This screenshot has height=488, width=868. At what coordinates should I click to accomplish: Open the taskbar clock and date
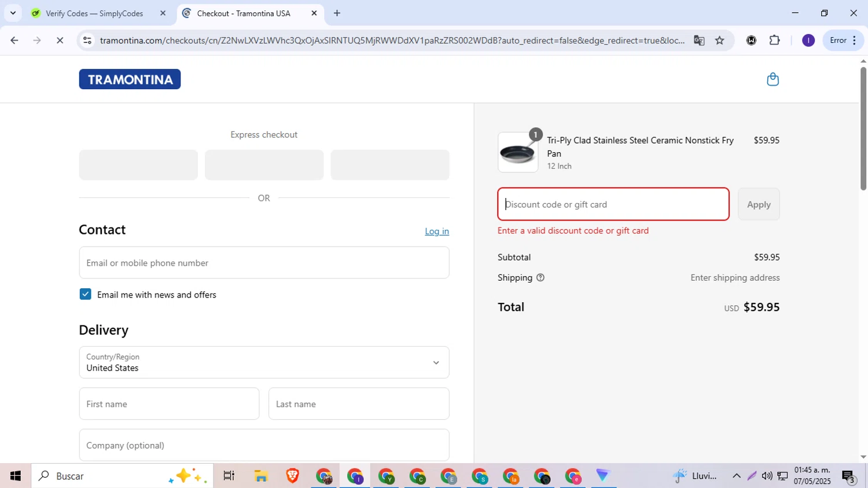click(812, 476)
